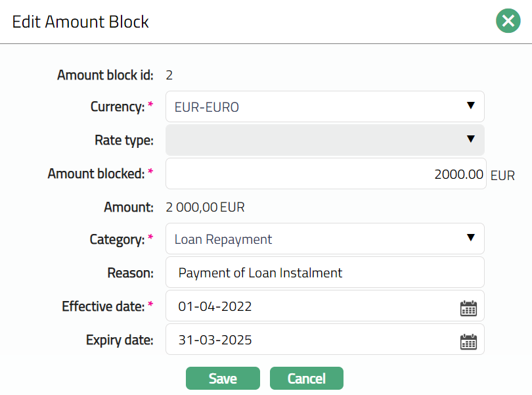Save the amount block changes
Screen dimensions: 532x395
coord(223,379)
